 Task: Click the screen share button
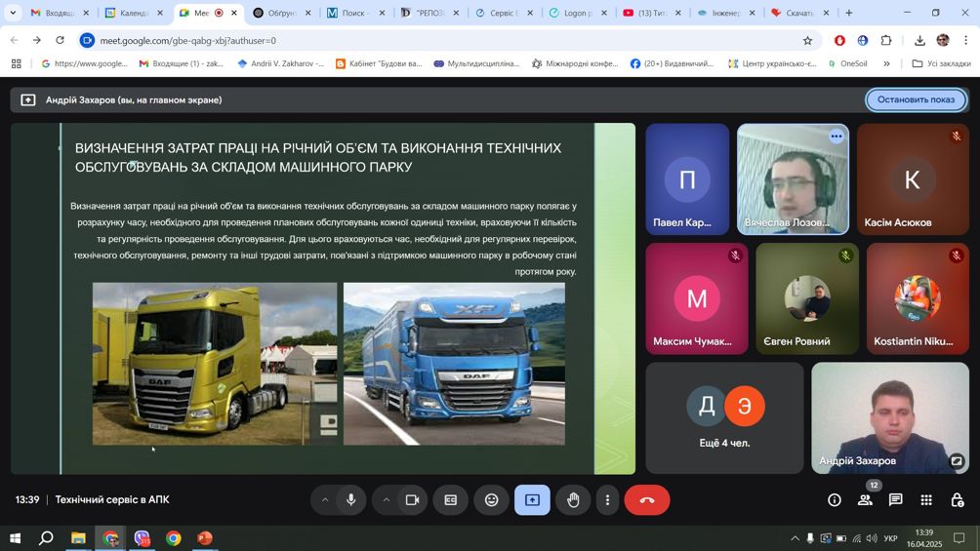(x=532, y=500)
